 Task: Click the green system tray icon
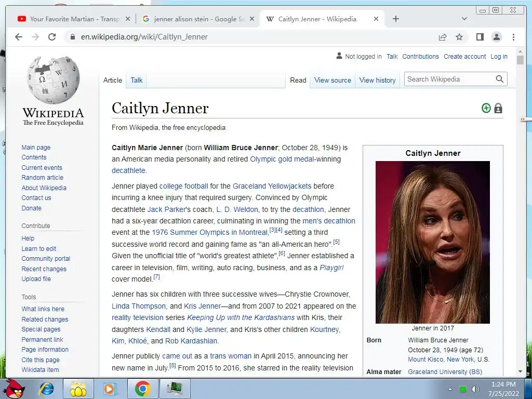point(462,389)
